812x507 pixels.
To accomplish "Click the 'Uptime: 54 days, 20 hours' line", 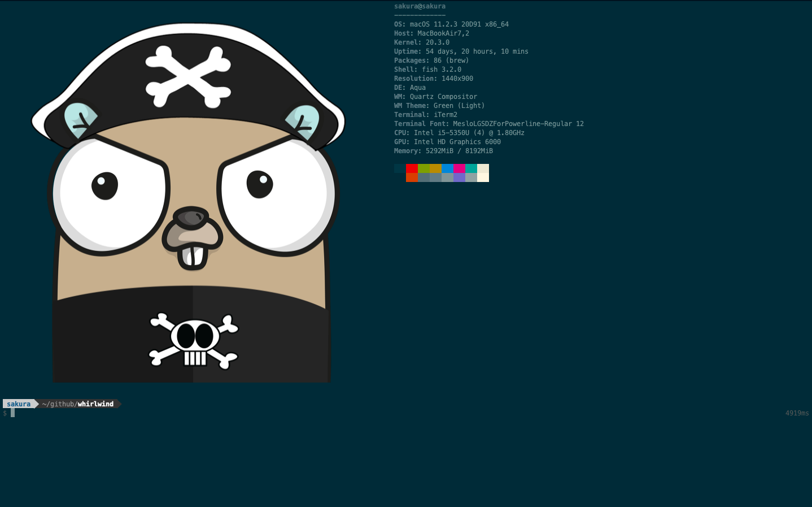I will point(461,51).
